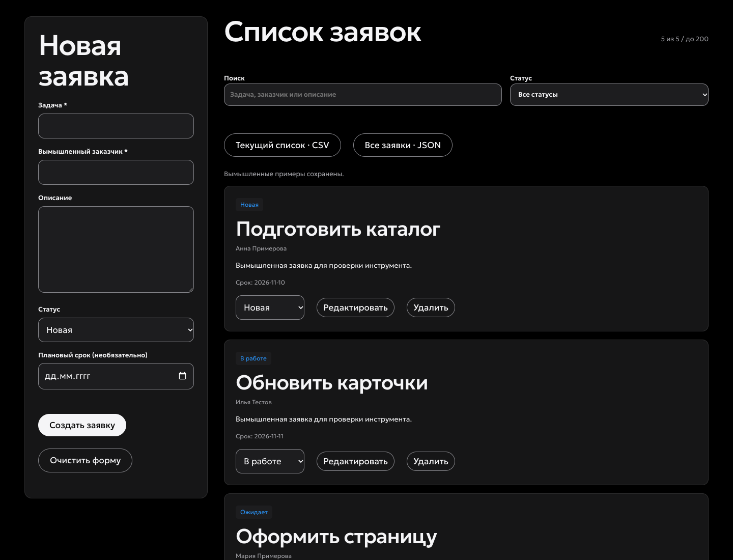Grab the Описание textarea resize handle
Image resolution: width=733 pixels, height=560 pixels.
pos(190,289)
